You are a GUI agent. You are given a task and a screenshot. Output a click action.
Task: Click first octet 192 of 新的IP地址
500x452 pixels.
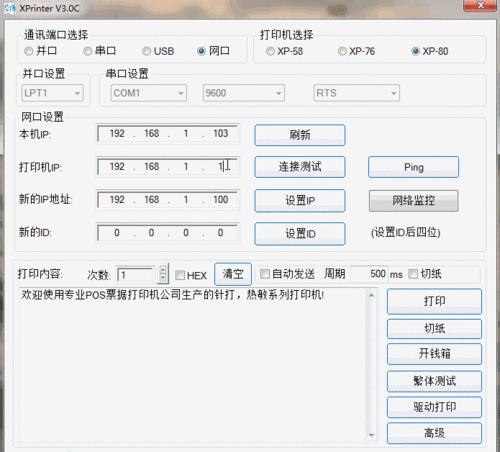(x=117, y=200)
